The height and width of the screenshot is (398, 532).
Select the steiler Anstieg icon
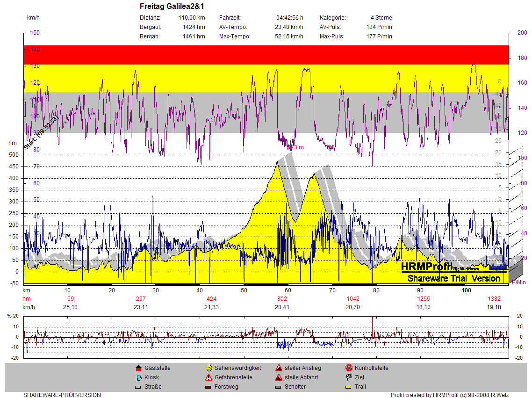279,368
